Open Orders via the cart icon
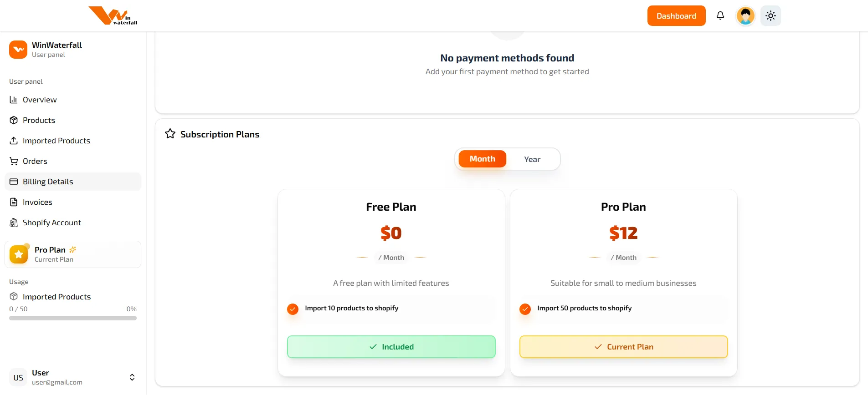Viewport: 868px width, 395px height. (x=14, y=161)
